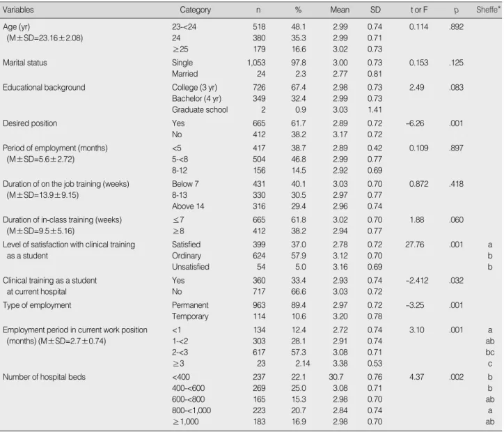Viewport: 504px width, 432px height.
Task: Click 'Period of employment (months)' label
Action: pyautogui.click(x=55, y=148)
